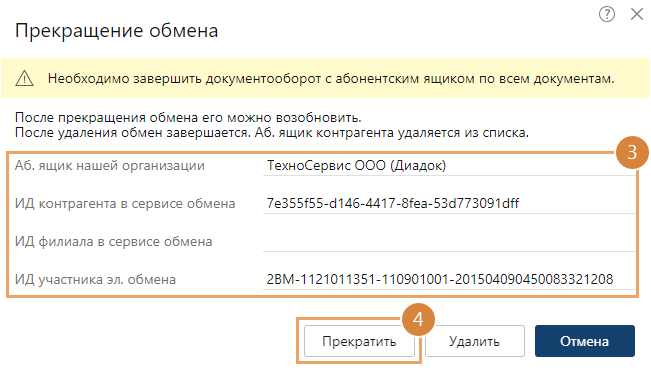This screenshot has width=651, height=376.
Task: Select the ТехноСервис ООО (Диадок) field
Action: pyautogui.click(x=449, y=166)
